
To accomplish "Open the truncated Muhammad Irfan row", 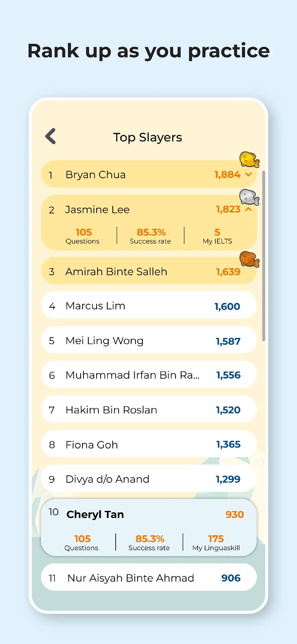I will click(x=148, y=375).
